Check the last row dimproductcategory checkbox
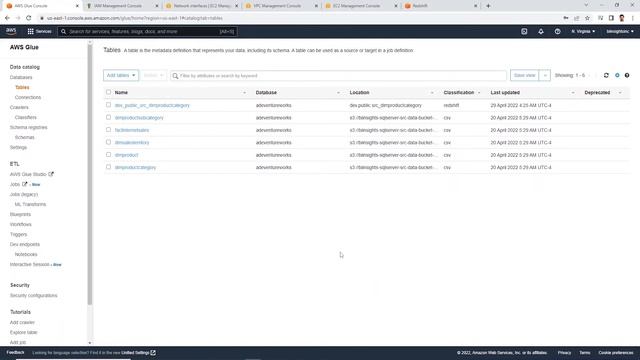Screen dimensions: 640x360 (108, 167)
